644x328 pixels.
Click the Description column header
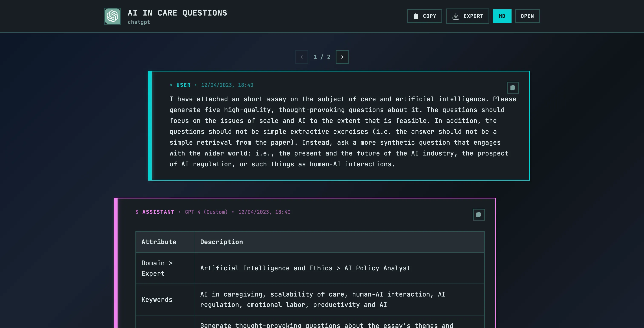pyautogui.click(x=221, y=242)
